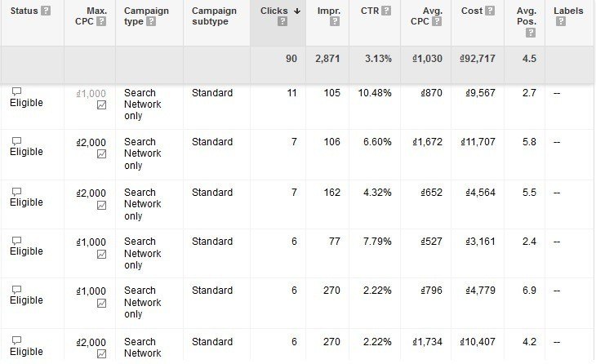This screenshot has height=364, width=596.
Task: Click status speech bubble in the 77-impressions row
Action: (x=16, y=241)
